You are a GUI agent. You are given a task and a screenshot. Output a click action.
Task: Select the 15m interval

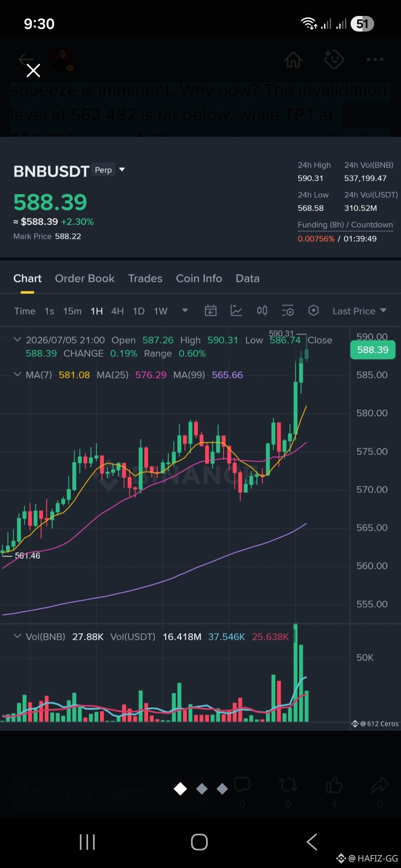coord(72,311)
